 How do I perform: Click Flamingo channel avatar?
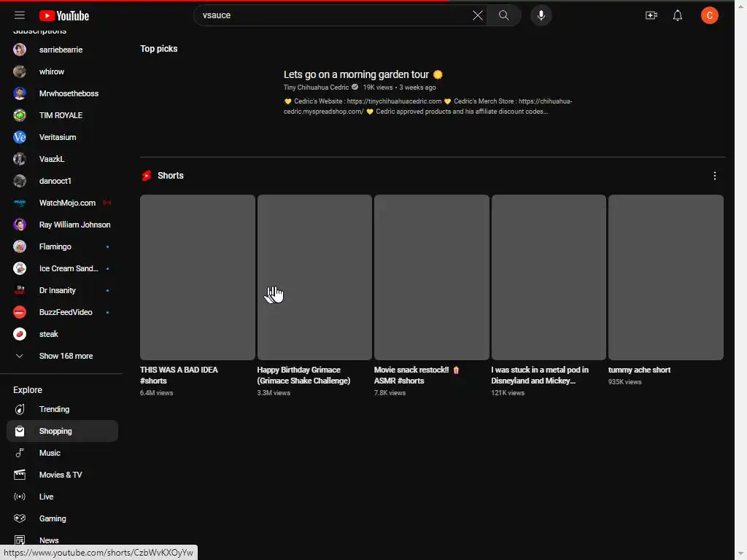click(20, 246)
